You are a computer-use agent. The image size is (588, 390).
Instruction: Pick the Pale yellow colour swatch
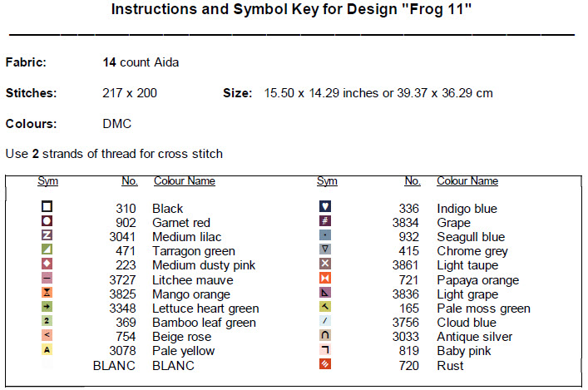[47, 349]
